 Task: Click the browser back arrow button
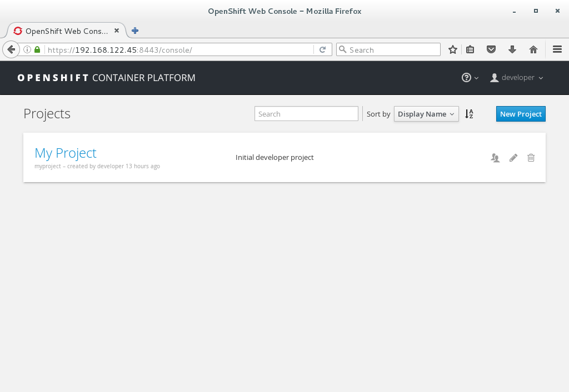11,49
